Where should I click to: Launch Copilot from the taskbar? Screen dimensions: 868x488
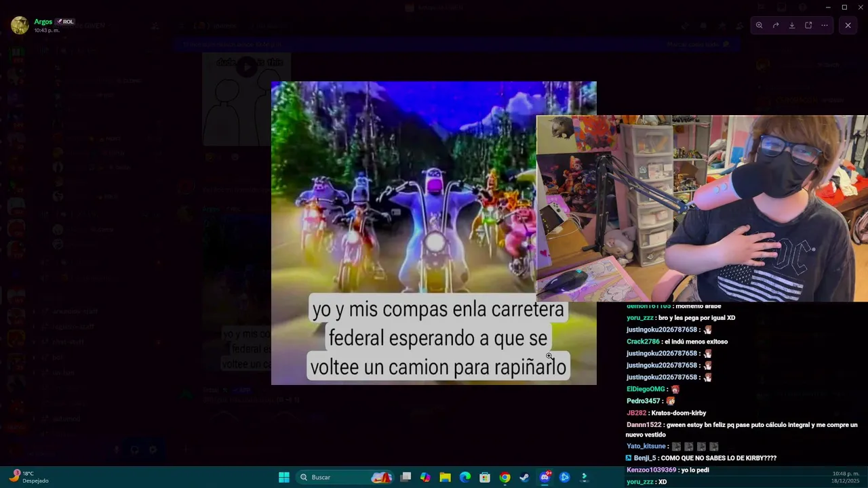tap(425, 477)
